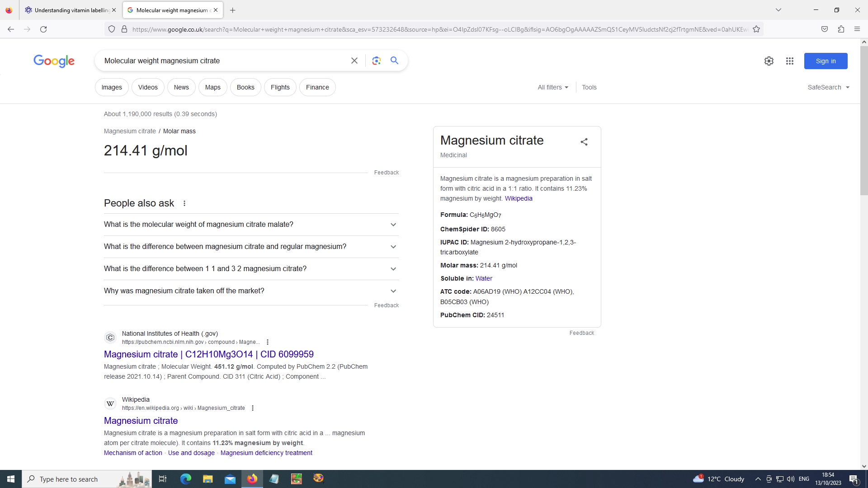The width and height of the screenshot is (868, 488).
Task: Clear the search box with the X icon
Action: [x=354, y=61]
